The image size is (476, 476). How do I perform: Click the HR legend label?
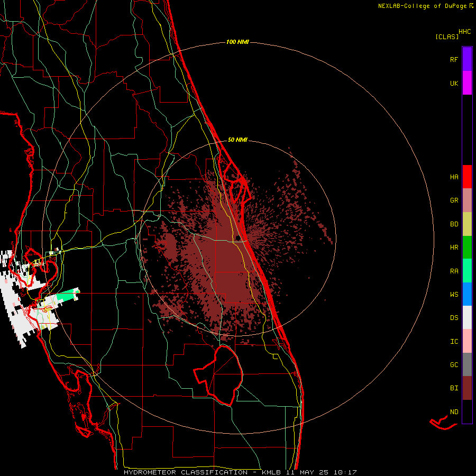click(x=454, y=248)
